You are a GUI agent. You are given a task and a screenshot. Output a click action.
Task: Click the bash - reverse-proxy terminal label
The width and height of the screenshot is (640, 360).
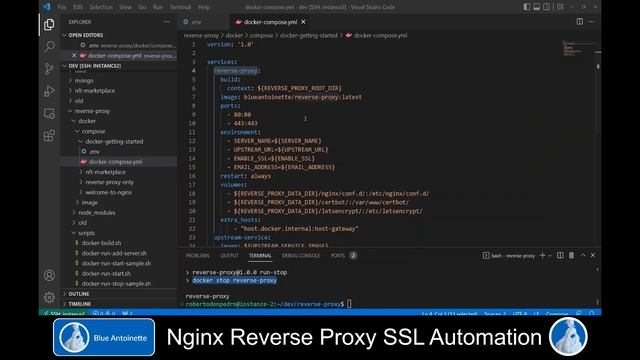509,256
